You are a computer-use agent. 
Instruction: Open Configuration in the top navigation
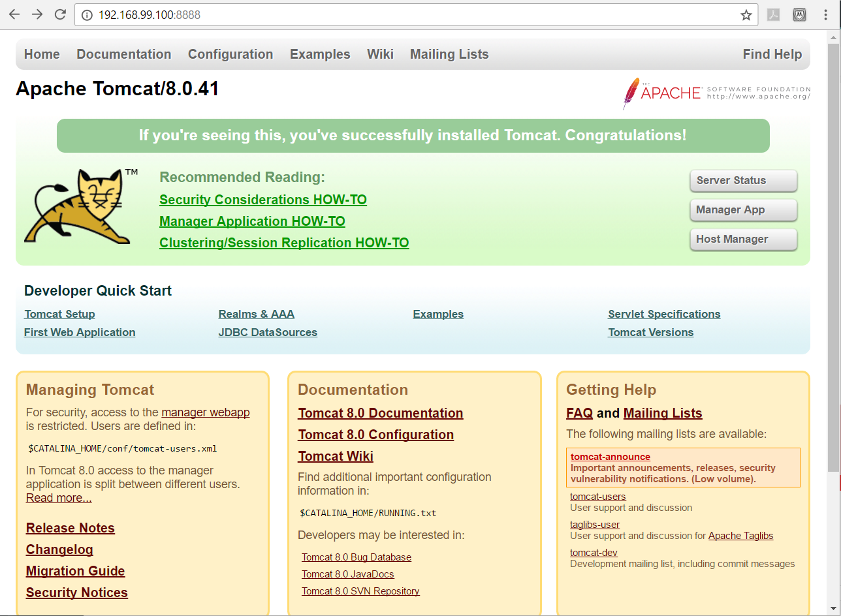pyautogui.click(x=230, y=54)
